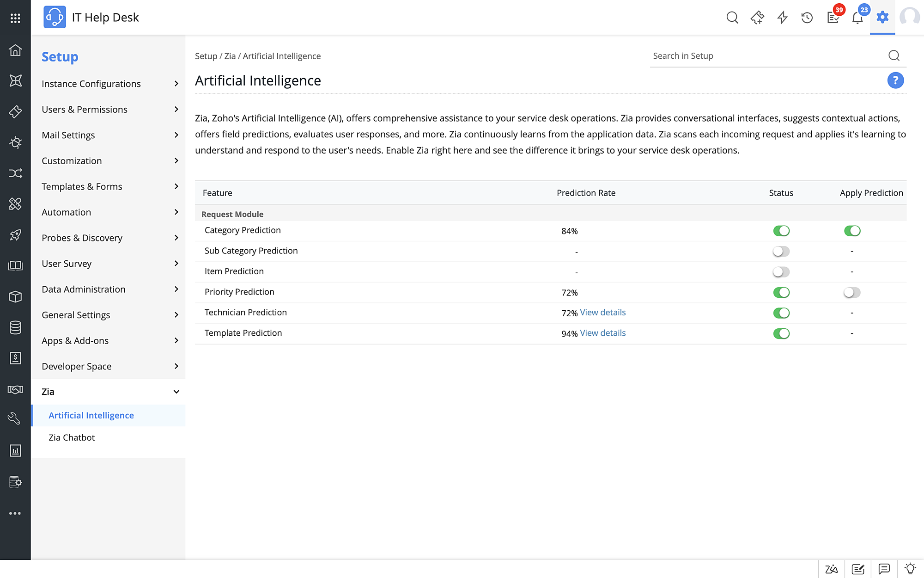Open the notifications bell with 23 alerts

click(857, 17)
